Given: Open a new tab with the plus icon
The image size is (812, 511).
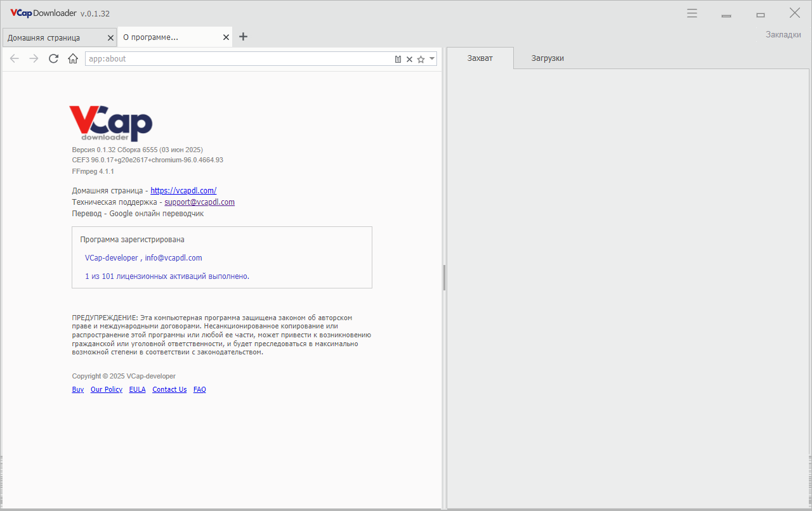Looking at the screenshot, I should pyautogui.click(x=243, y=37).
